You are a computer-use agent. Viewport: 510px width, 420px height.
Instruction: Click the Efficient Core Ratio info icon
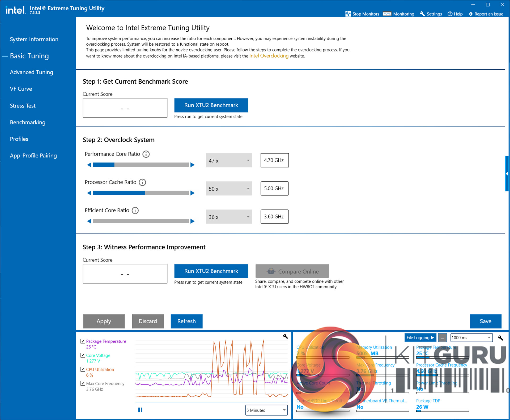click(x=135, y=211)
